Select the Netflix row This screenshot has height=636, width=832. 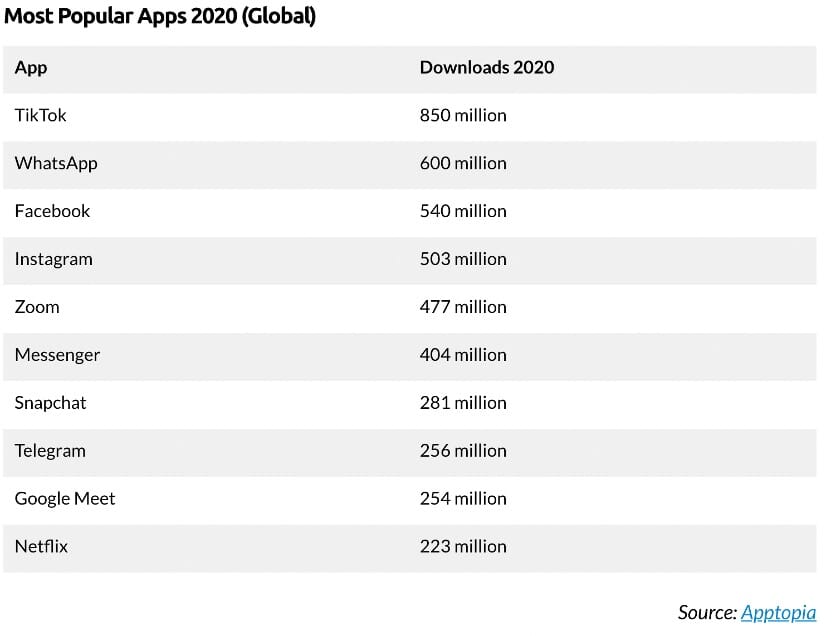(43, 546)
